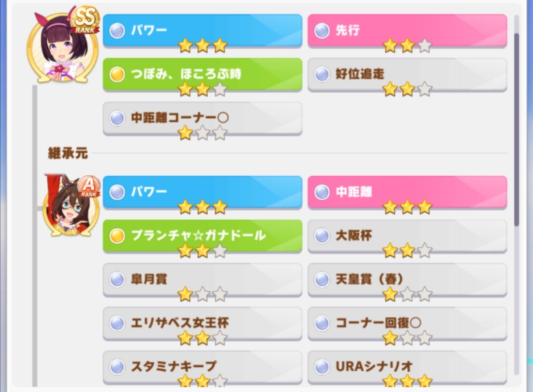The height and width of the screenshot is (392, 533).
Task: Tap the コーナー回復○ skill factor
Action: [x=407, y=324]
